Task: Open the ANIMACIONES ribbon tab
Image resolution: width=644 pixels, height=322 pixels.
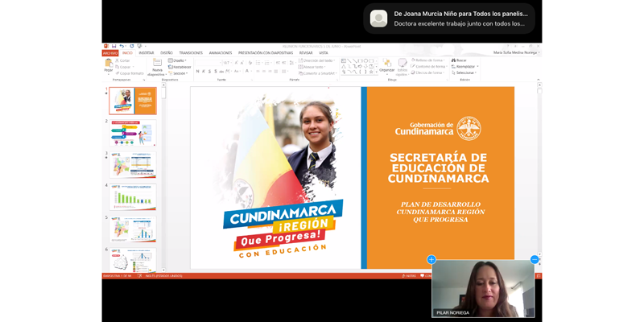Action: pyautogui.click(x=221, y=53)
